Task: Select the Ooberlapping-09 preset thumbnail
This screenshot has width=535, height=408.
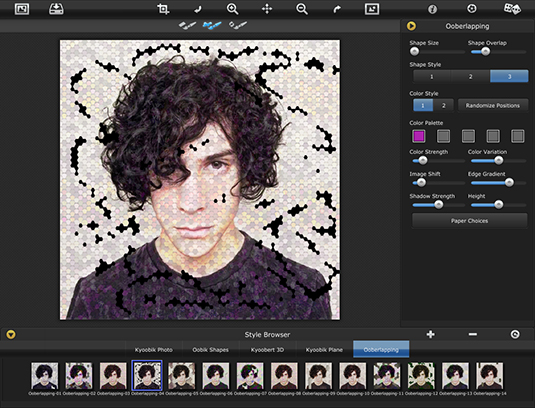Action: (x=318, y=376)
